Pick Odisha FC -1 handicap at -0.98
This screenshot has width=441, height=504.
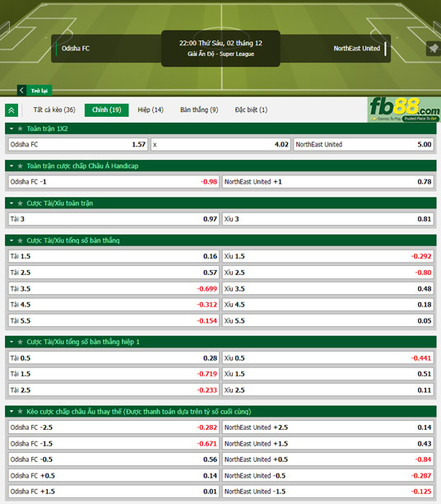[114, 182]
